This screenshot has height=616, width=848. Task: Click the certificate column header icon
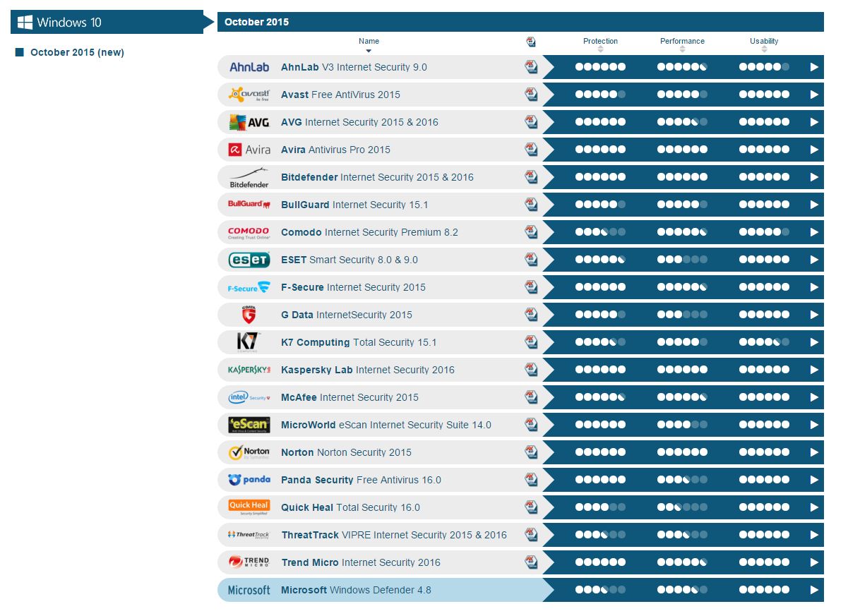point(531,42)
